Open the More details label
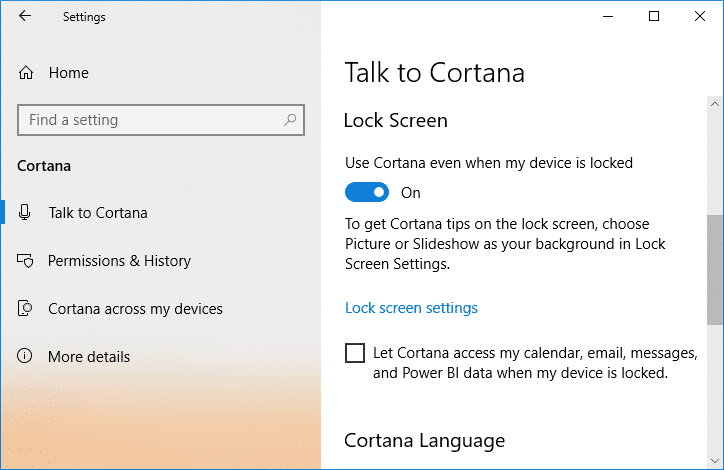Viewport: 724px width, 470px height. pos(89,357)
